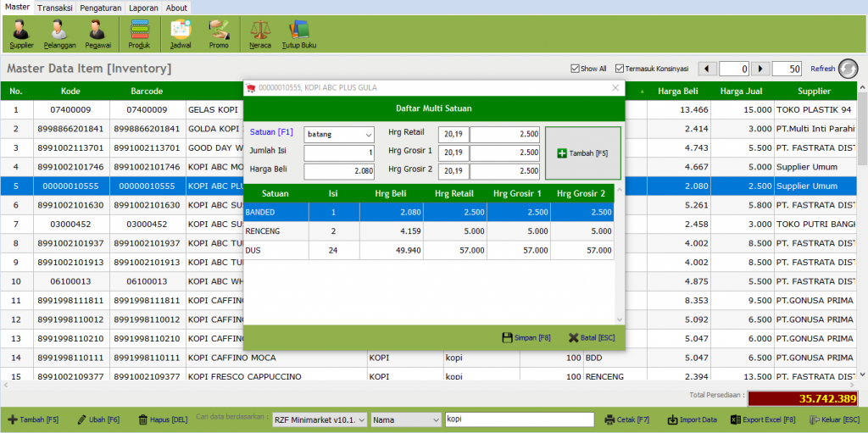Click the Tambah [F5] button in dialog
The height and width of the screenshot is (433, 868).
(x=583, y=153)
